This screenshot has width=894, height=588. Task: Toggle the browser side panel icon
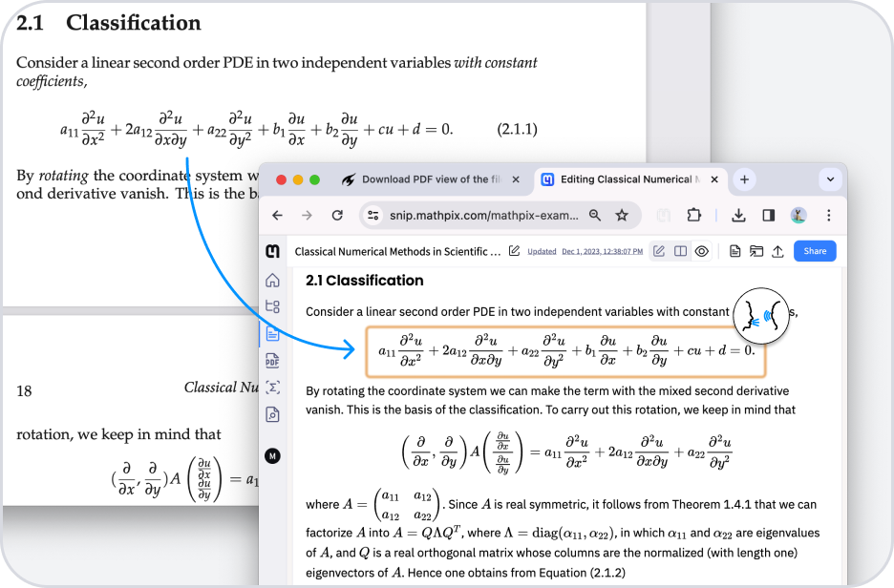pos(769,216)
